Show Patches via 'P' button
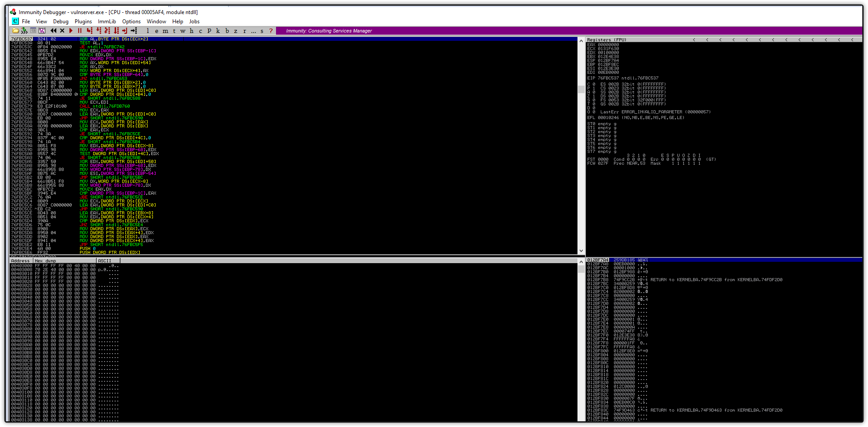 [209, 31]
